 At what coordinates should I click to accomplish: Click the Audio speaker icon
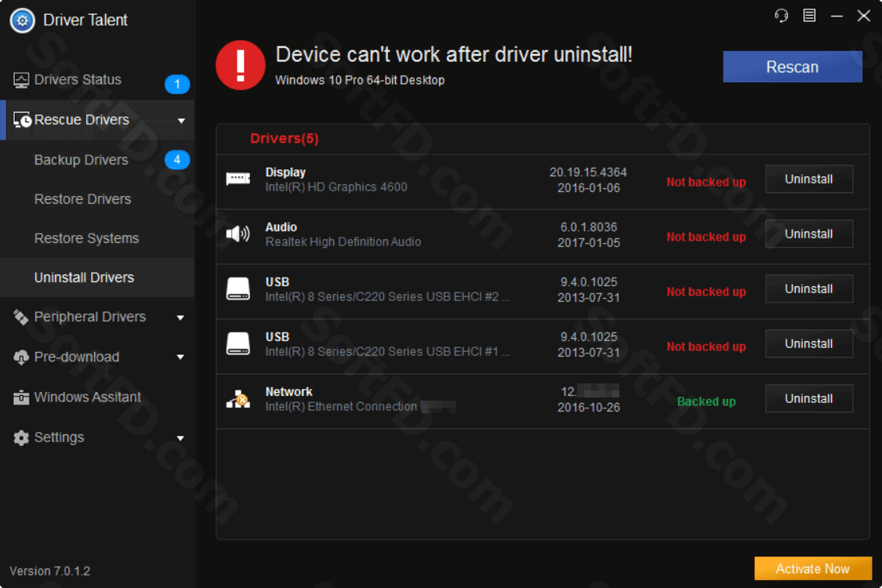point(238,234)
